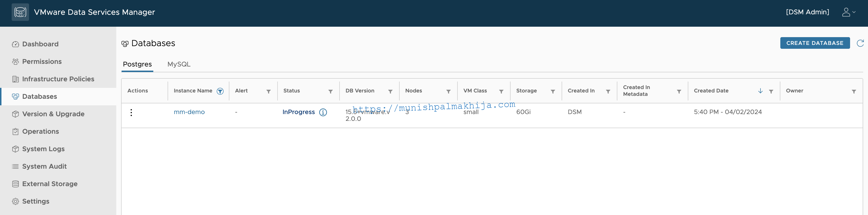Click the 60Gi storage cell

tap(523, 112)
